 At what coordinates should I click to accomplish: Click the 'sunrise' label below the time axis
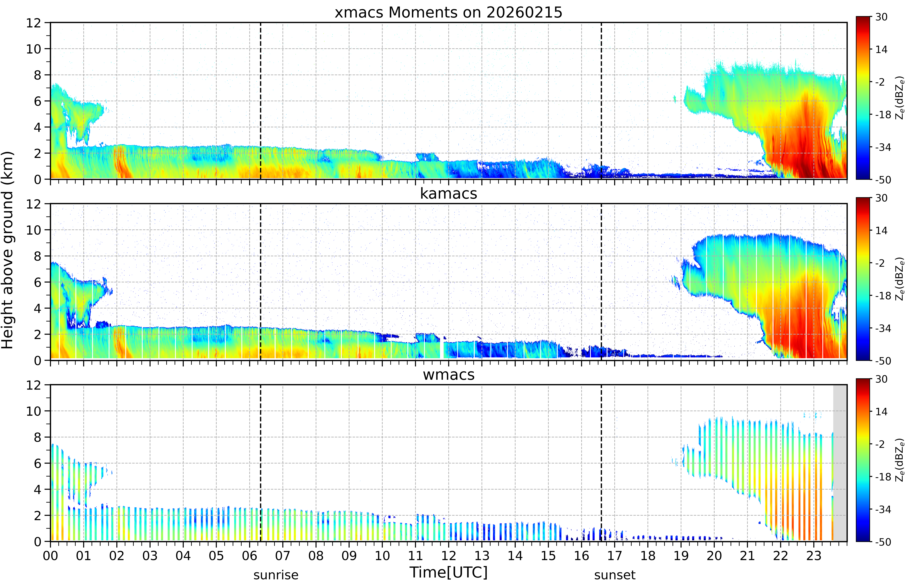tap(276, 575)
